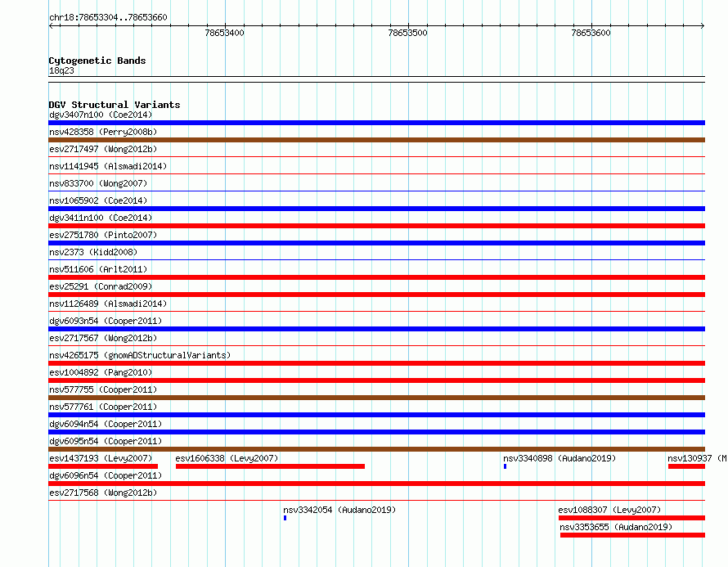The height and width of the screenshot is (567, 728).
Task: Click the nsv3353655 (Audano2019) label
Action: tap(616, 527)
